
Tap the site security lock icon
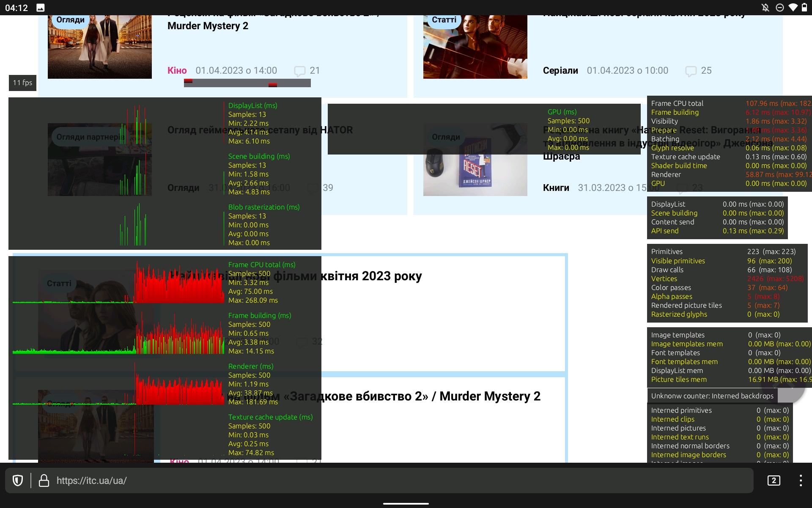[44, 480]
